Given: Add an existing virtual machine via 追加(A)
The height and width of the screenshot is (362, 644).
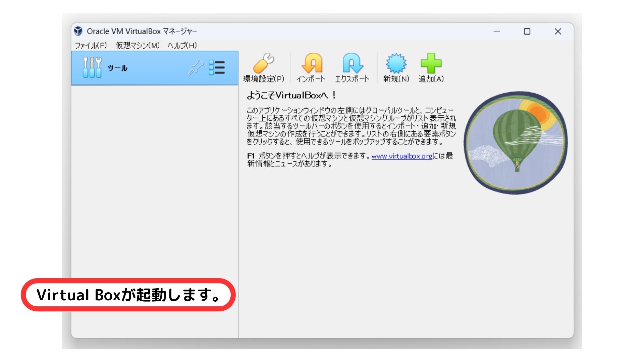Looking at the screenshot, I should 431,67.
